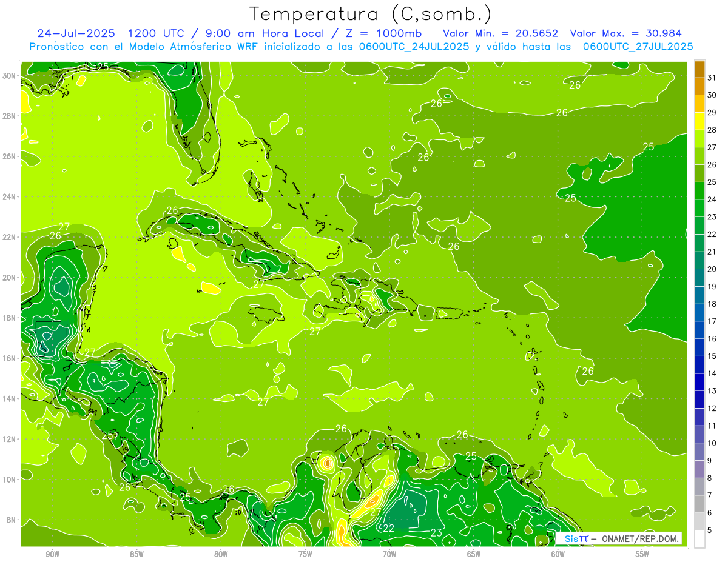Click the '8N' latitude axis label
728x562 pixels.
tap(12, 520)
